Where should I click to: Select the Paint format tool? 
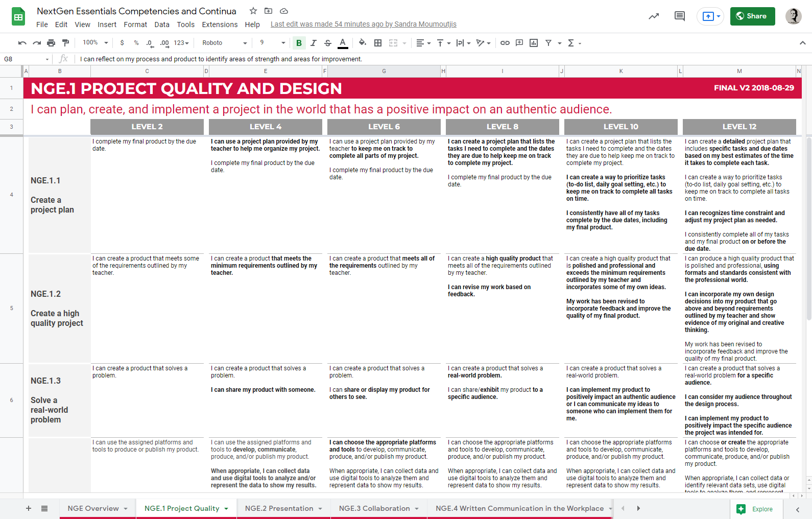coord(65,43)
